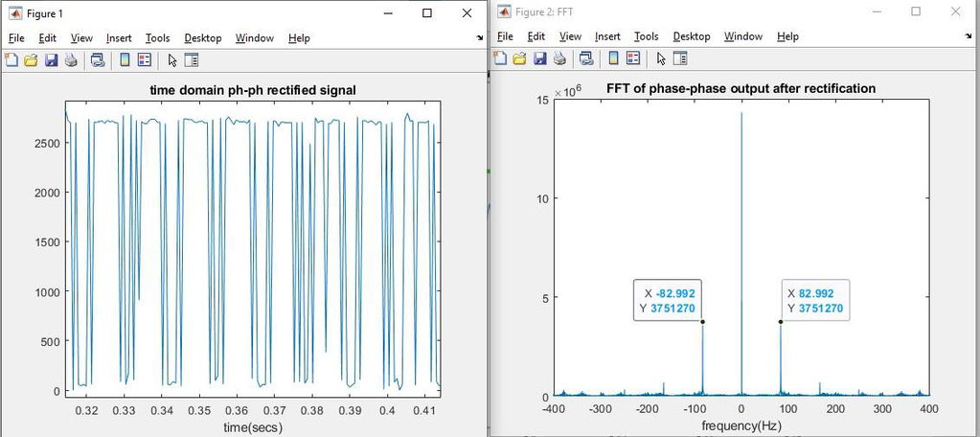Insert Legend in Figure 1
980x437 pixels.
click(x=145, y=60)
